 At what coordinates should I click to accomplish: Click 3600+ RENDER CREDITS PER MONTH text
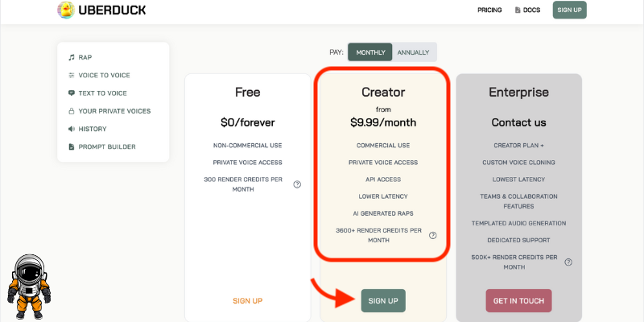coord(378,235)
